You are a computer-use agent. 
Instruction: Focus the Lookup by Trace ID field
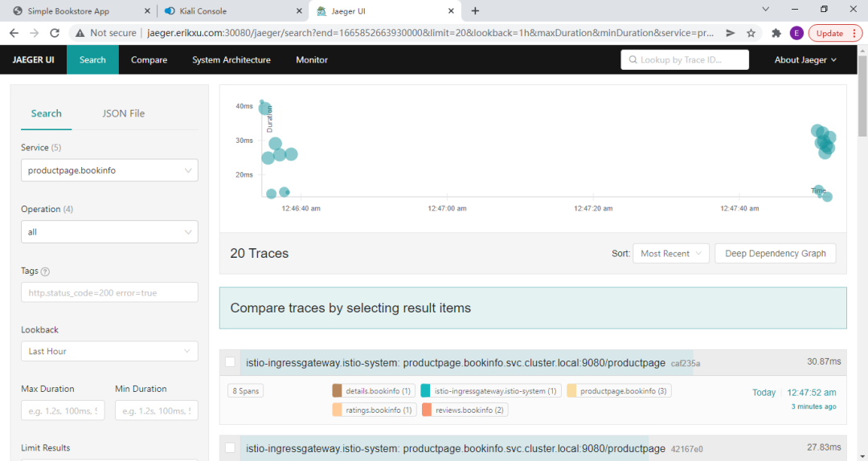pyautogui.click(x=685, y=60)
